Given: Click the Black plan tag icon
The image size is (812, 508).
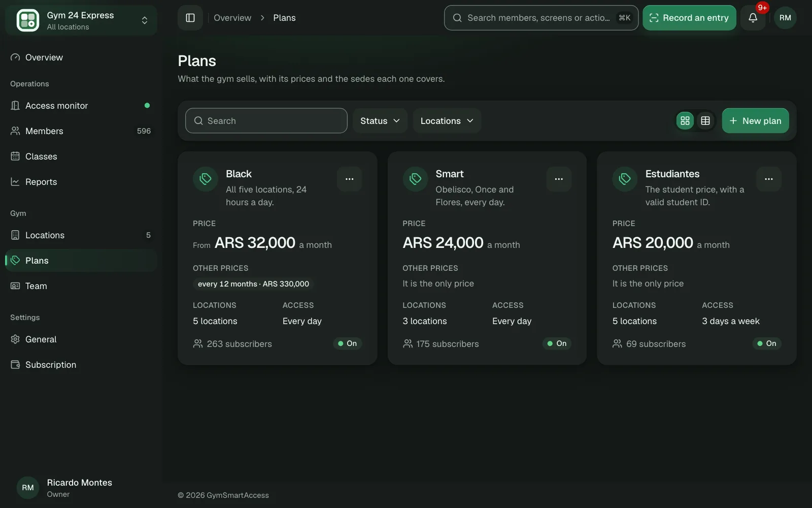Looking at the screenshot, I should 206,179.
